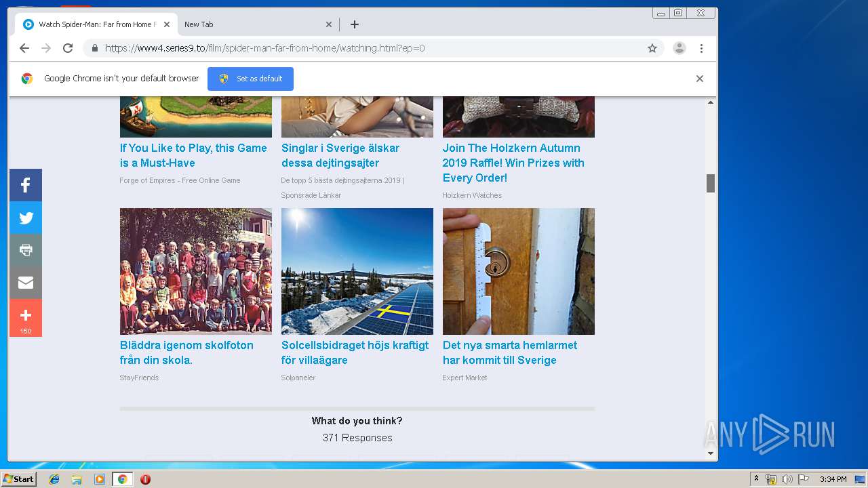Open Det nya smarta hemlarmet link
This screenshot has height=488, width=868.
[x=510, y=352]
